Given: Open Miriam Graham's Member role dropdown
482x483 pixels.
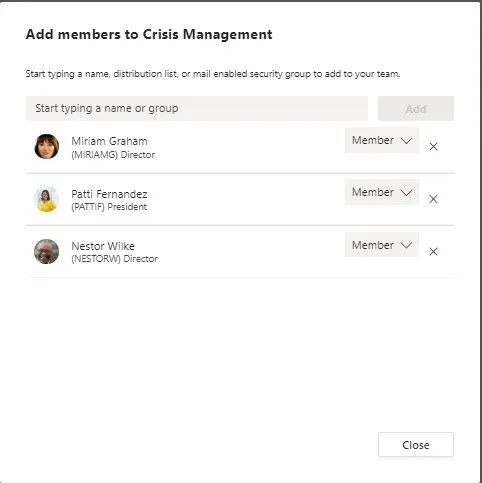Looking at the screenshot, I should tap(382, 140).
